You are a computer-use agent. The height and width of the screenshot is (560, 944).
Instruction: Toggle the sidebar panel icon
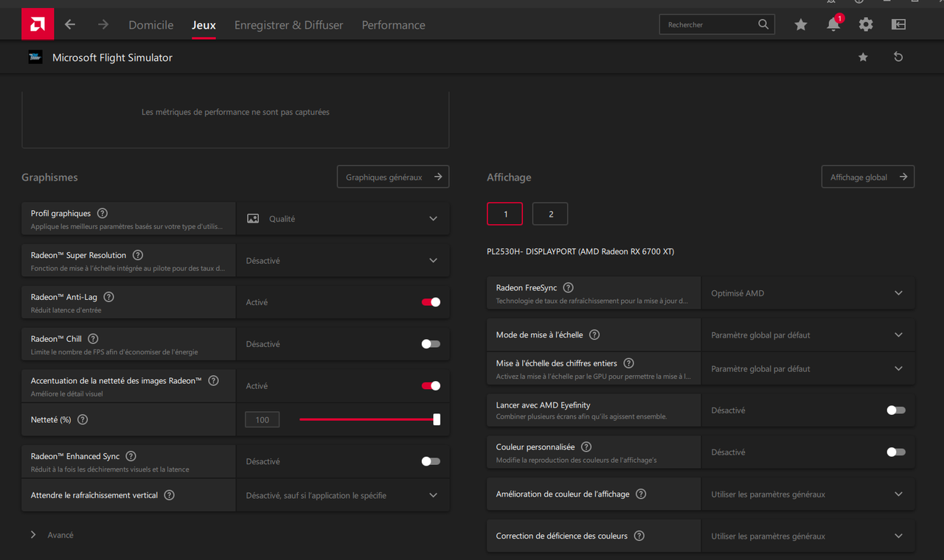[x=898, y=24]
